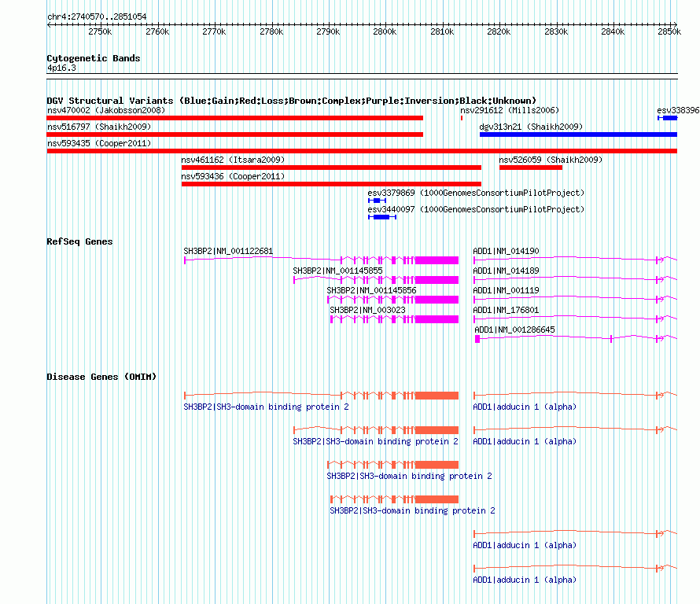700x604 pixels.
Task: Click the Disease Genes (OMIM) track title
Action: tap(101, 377)
